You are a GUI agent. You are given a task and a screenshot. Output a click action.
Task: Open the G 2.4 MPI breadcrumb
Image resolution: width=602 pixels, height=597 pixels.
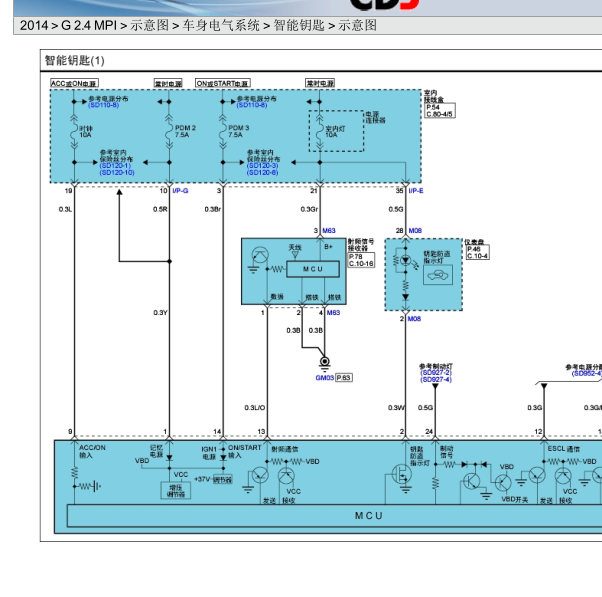click(x=89, y=25)
